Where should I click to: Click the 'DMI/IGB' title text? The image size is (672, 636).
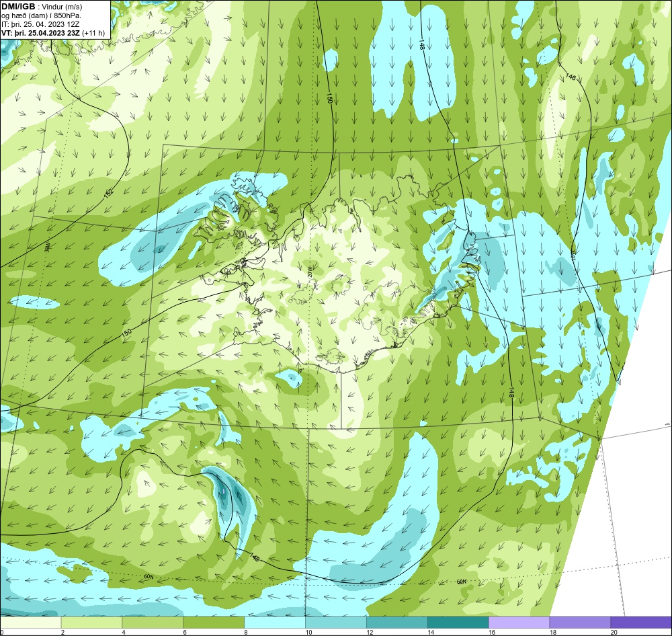pyautogui.click(x=18, y=7)
